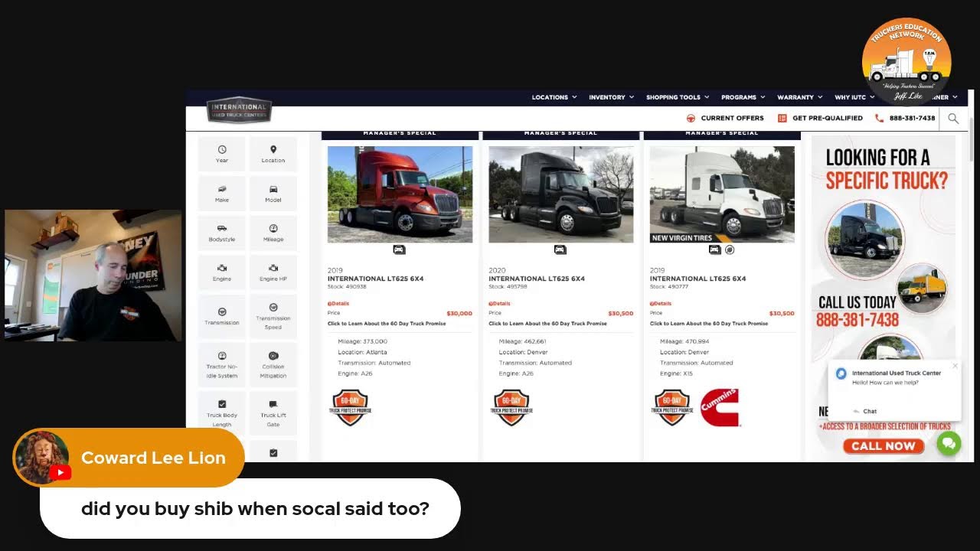Click the $30,000 price text
980x551 pixels.
(x=459, y=313)
